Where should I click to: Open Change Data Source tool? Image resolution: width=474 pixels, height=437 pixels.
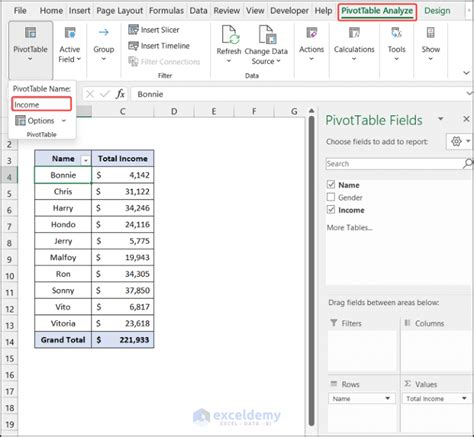(x=266, y=45)
